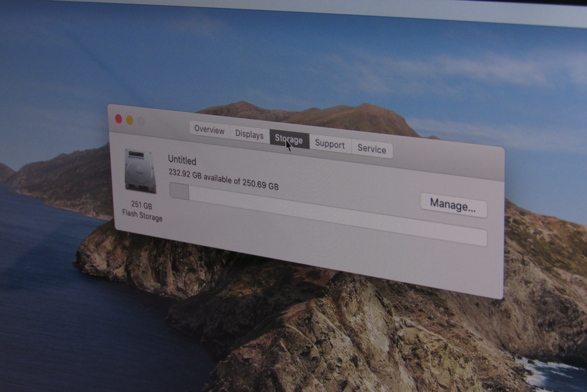Go to the Support tab

click(x=330, y=144)
